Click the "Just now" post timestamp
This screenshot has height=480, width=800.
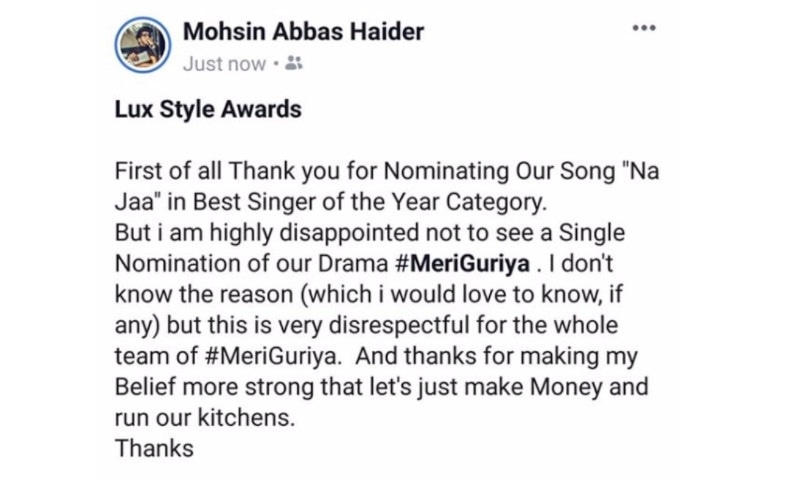point(224,64)
